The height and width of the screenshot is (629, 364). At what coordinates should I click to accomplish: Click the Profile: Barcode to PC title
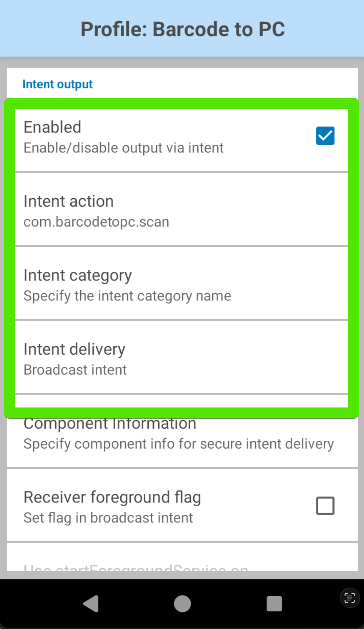tap(182, 29)
